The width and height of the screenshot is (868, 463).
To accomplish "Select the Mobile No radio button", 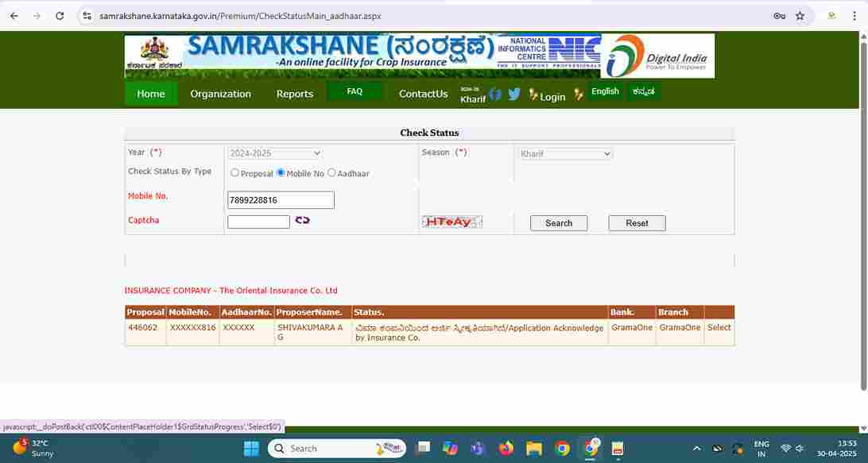I will 281,172.
